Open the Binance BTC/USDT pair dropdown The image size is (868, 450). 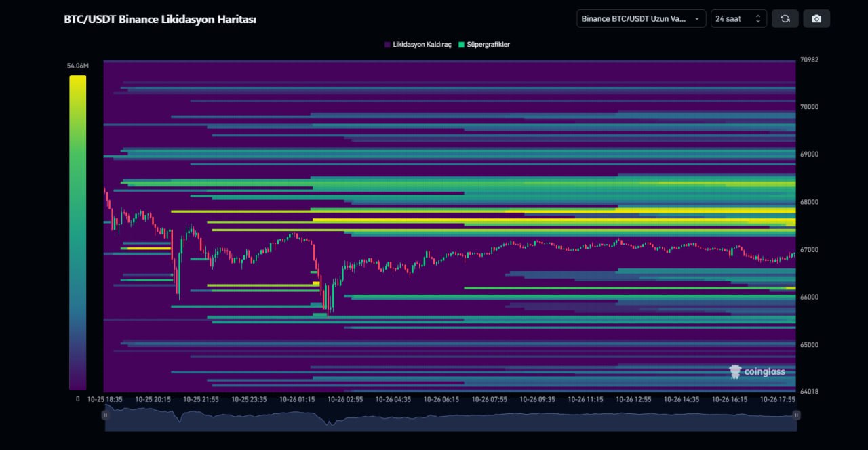coord(642,19)
